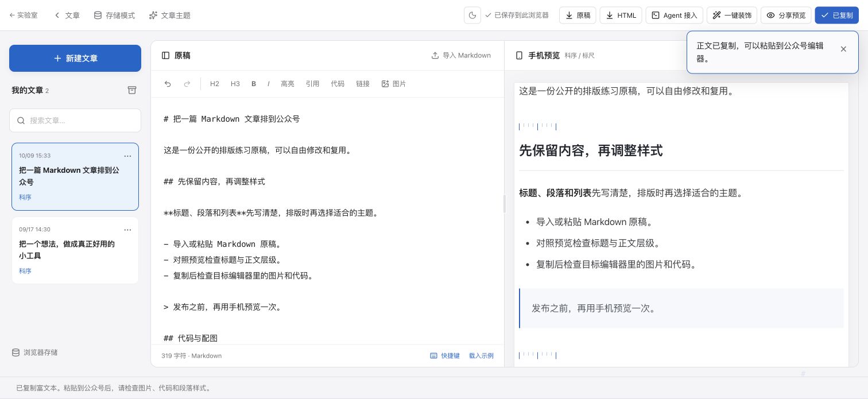Screen dimensions: 868x399
Task: Click the editor title line # 把一篇 Markdown 文章排到公众号
Action: 232,119
